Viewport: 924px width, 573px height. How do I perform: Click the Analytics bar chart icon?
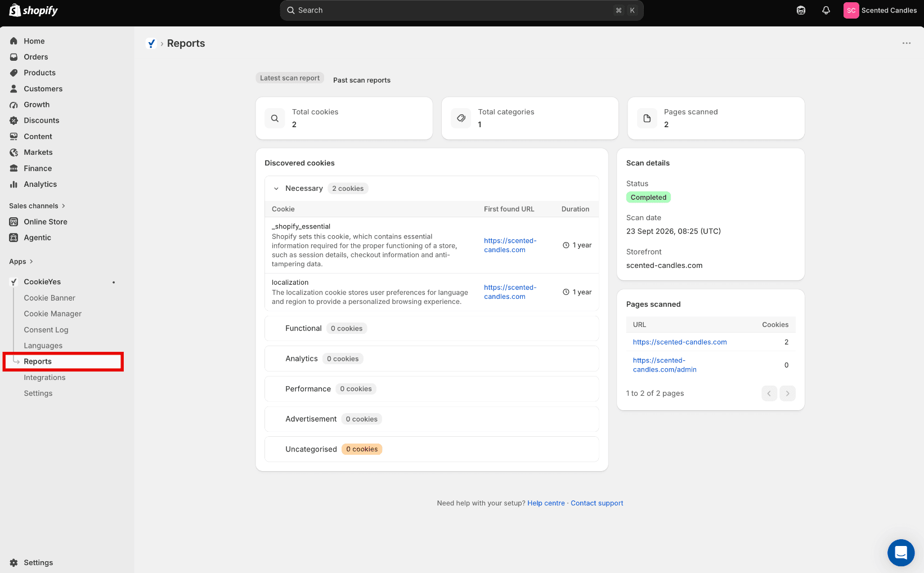[14, 184]
